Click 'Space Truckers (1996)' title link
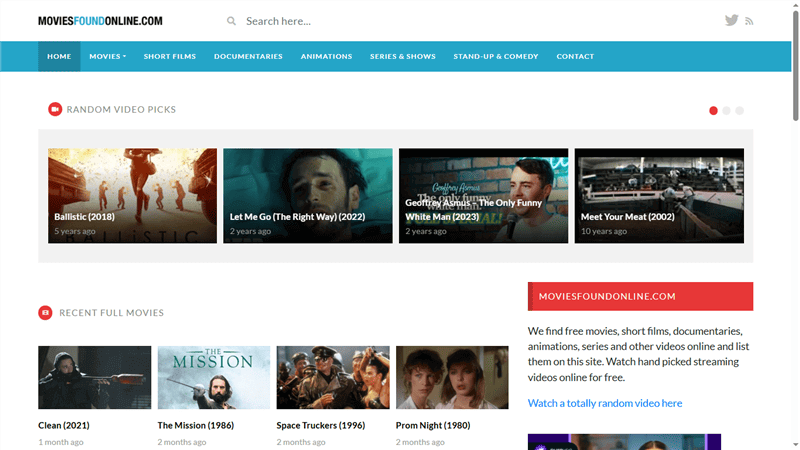Viewport: 800px width, 450px height. pyautogui.click(x=320, y=425)
